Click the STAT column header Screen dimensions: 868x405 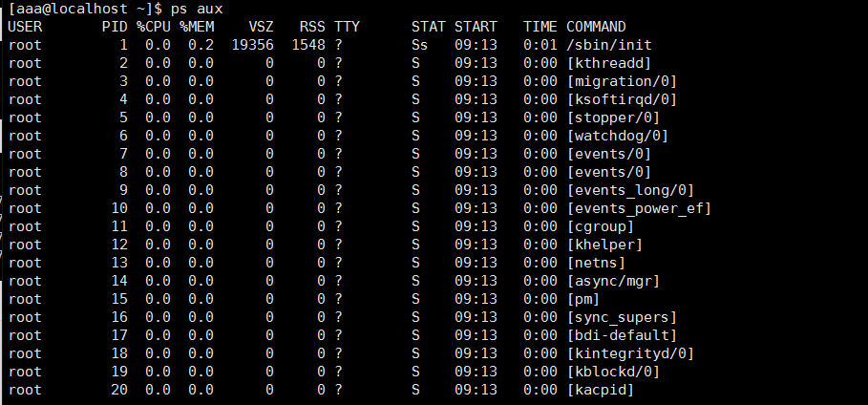pos(429,27)
